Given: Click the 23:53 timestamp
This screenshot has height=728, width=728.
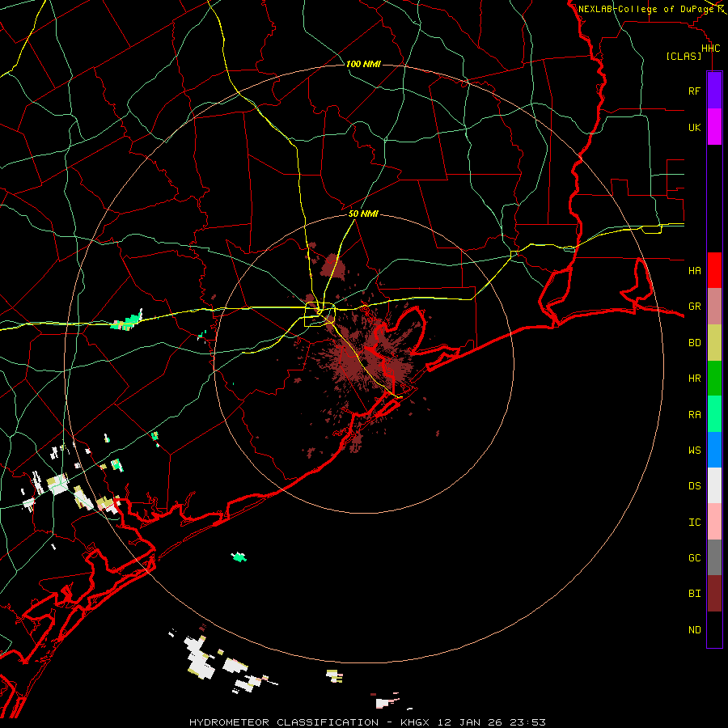Looking at the screenshot, I should 529,722.
